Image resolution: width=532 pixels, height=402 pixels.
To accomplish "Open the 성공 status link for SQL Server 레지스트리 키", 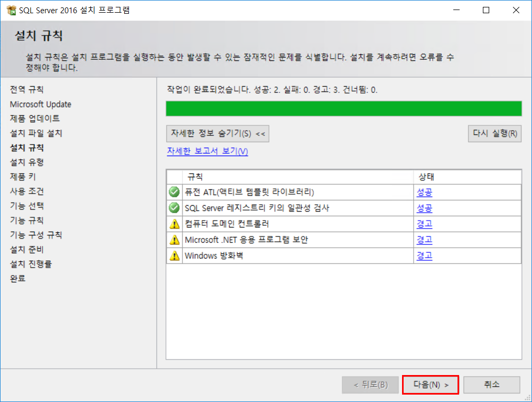I will (424, 208).
